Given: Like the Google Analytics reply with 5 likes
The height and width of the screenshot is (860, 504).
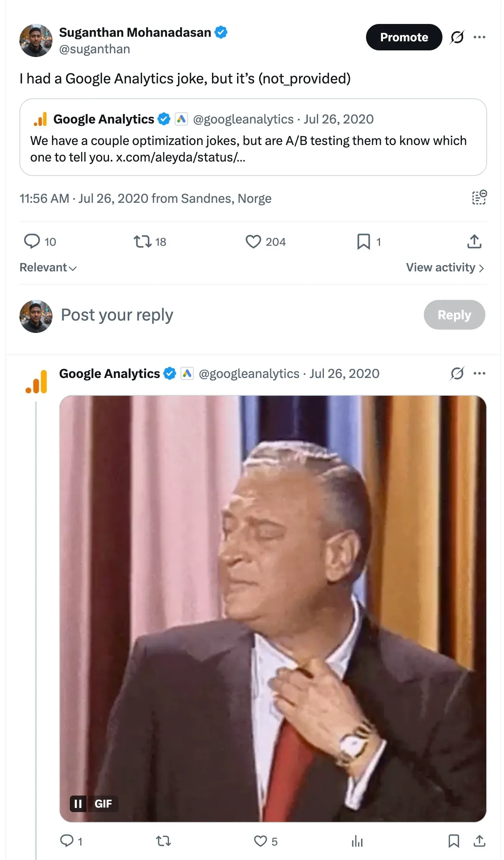Looking at the screenshot, I should (x=261, y=841).
